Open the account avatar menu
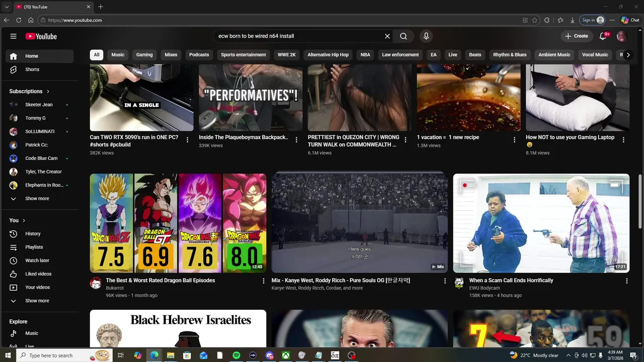The image size is (644, 362). (x=622, y=36)
